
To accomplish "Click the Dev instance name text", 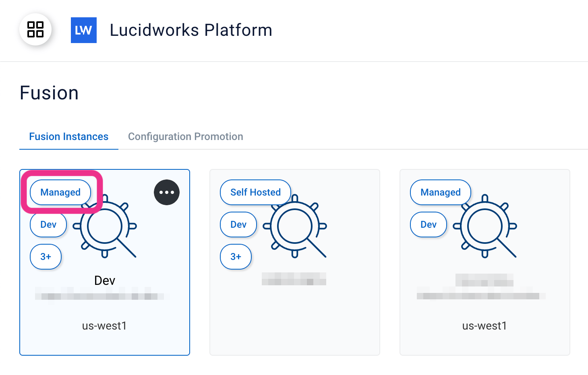I will (105, 280).
